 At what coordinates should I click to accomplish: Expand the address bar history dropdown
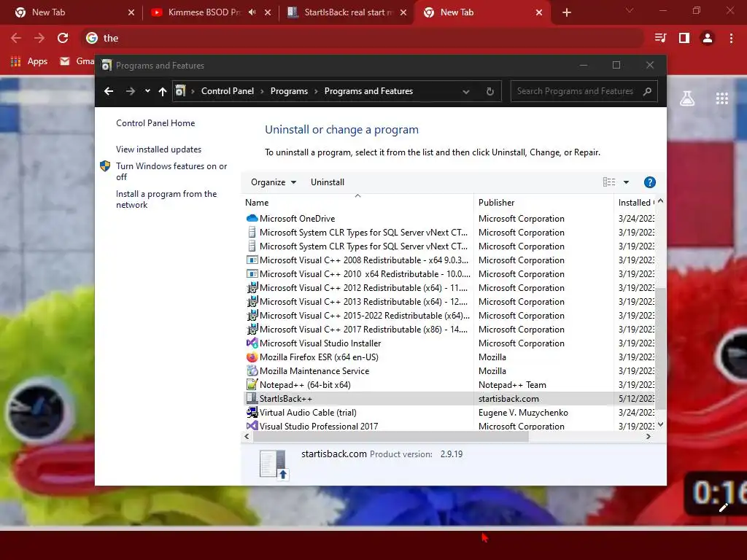click(466, 91)
